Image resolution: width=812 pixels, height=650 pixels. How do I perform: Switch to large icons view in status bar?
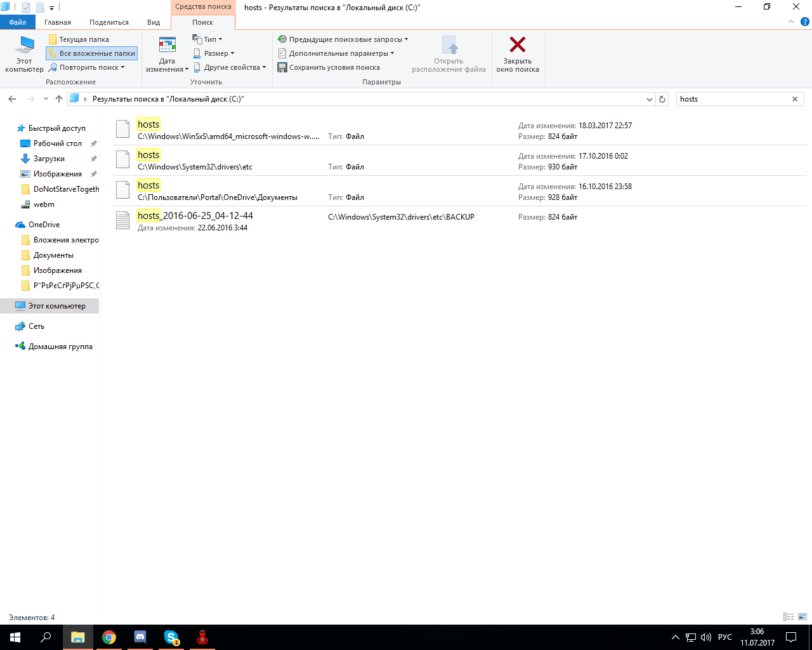tap(802, 617)
